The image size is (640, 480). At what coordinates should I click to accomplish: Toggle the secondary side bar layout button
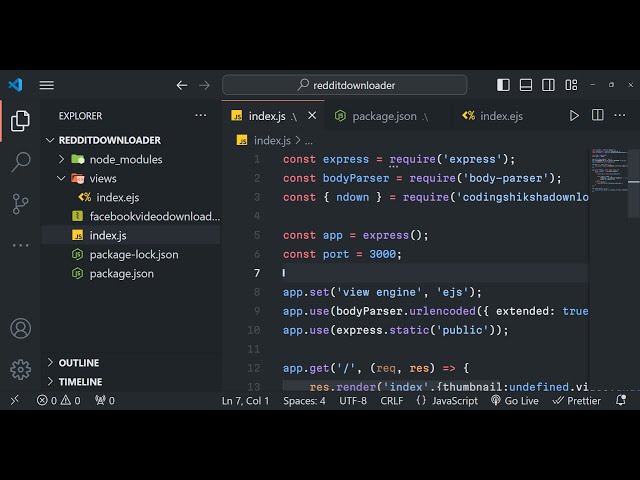click(x=547, y=85)
